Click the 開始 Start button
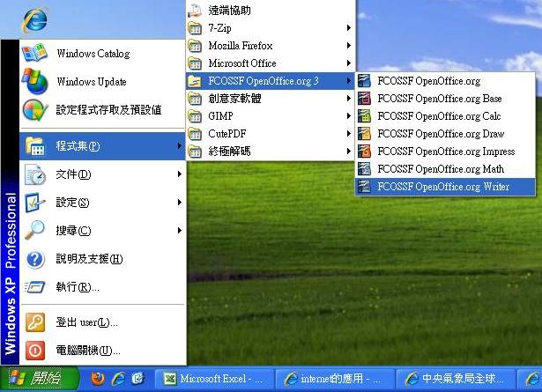Image resolution: width=542 pixels, height=392 pixels. 40,378
